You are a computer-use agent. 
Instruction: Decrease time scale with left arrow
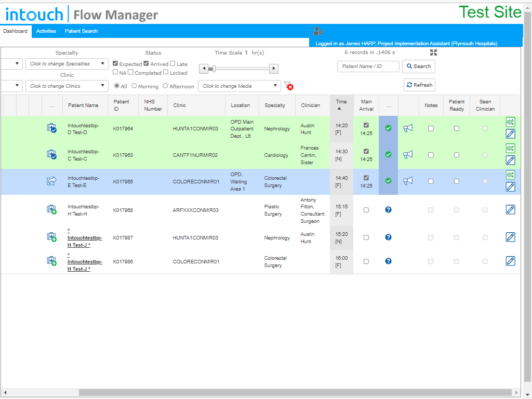tap(203, 69)
